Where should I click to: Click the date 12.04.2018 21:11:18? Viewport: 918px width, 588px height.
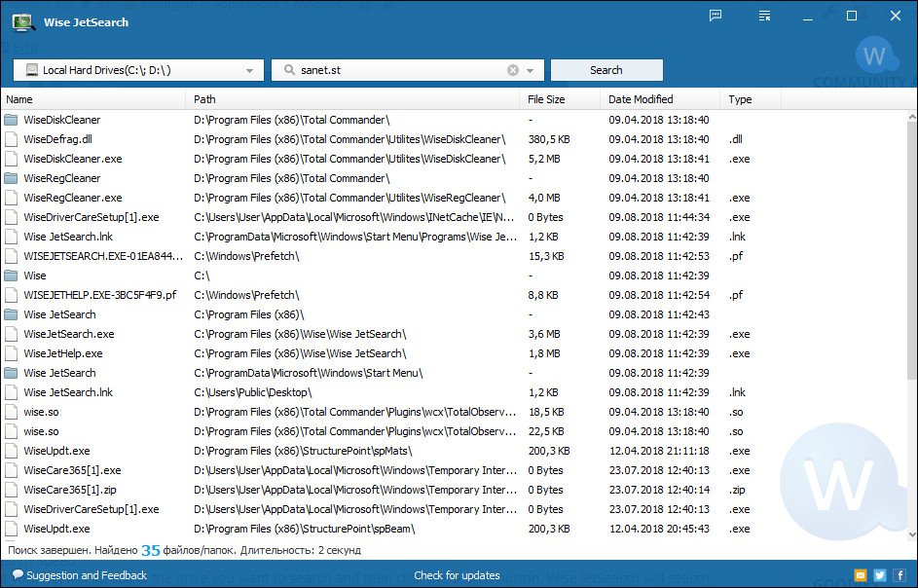(659, 451)
